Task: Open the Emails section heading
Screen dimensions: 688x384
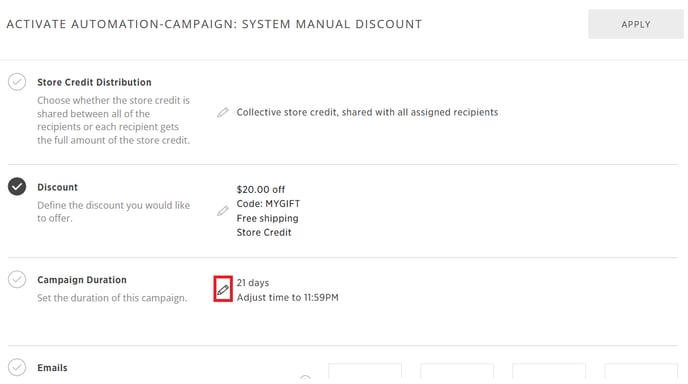Action: click(52, 368)
